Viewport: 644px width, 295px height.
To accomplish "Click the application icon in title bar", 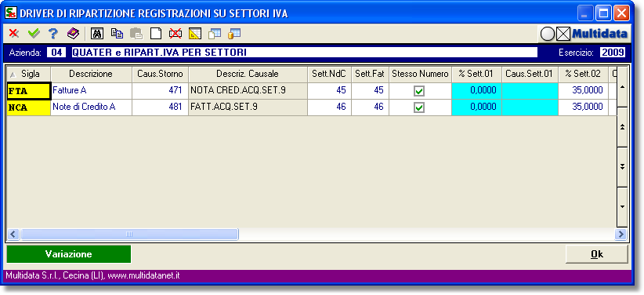I will [x=11, y=13].
